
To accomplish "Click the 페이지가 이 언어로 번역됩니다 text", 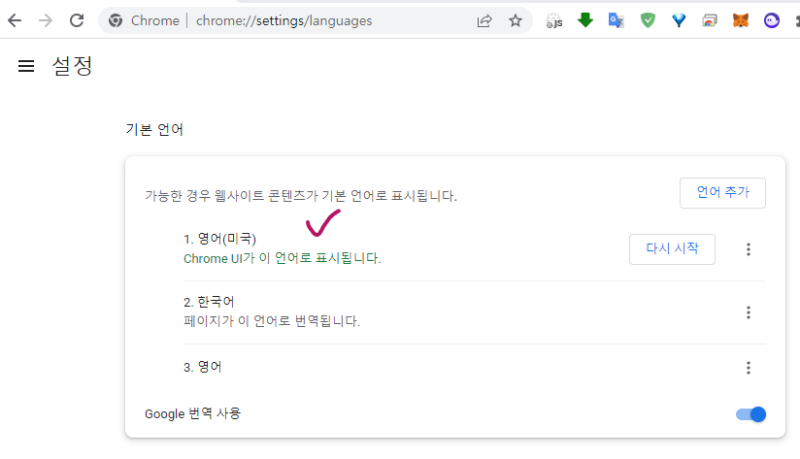I will pyautogui.click(x=271, y=321).
